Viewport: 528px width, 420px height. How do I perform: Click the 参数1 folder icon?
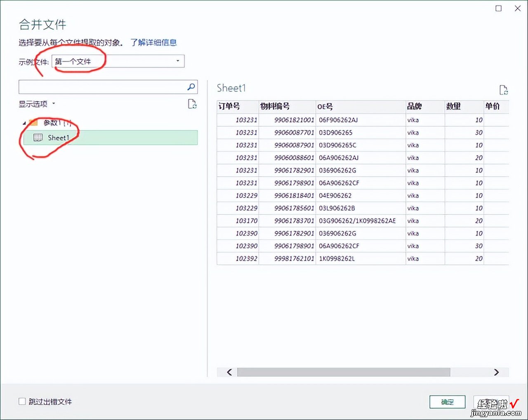coord(34,123)
